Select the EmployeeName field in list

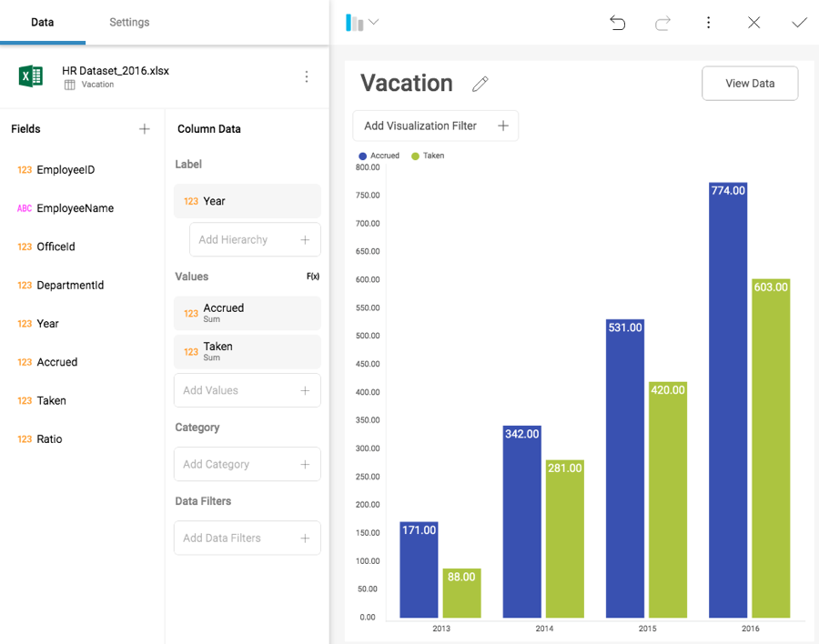[75, 208]
